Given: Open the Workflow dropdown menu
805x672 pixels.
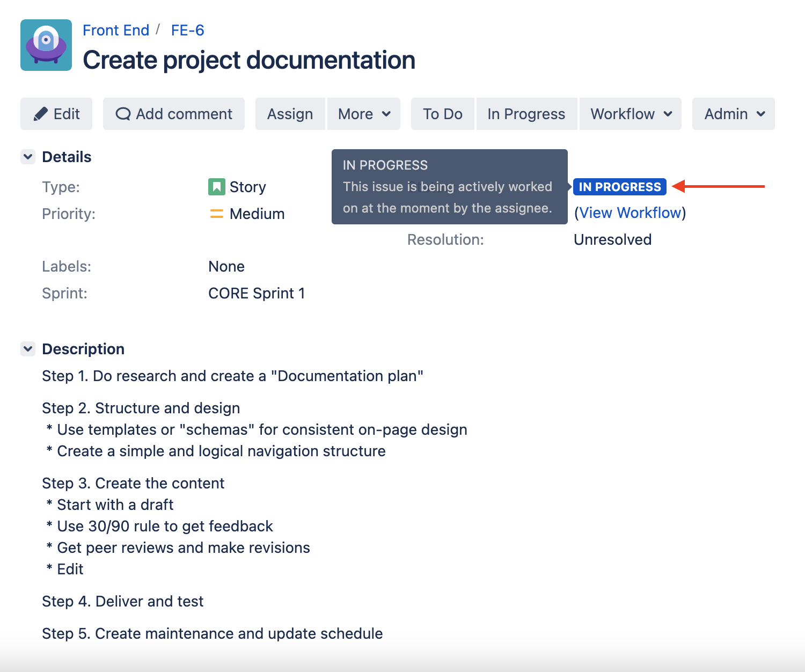Looking at the screenshot, I should coord(631,114).
